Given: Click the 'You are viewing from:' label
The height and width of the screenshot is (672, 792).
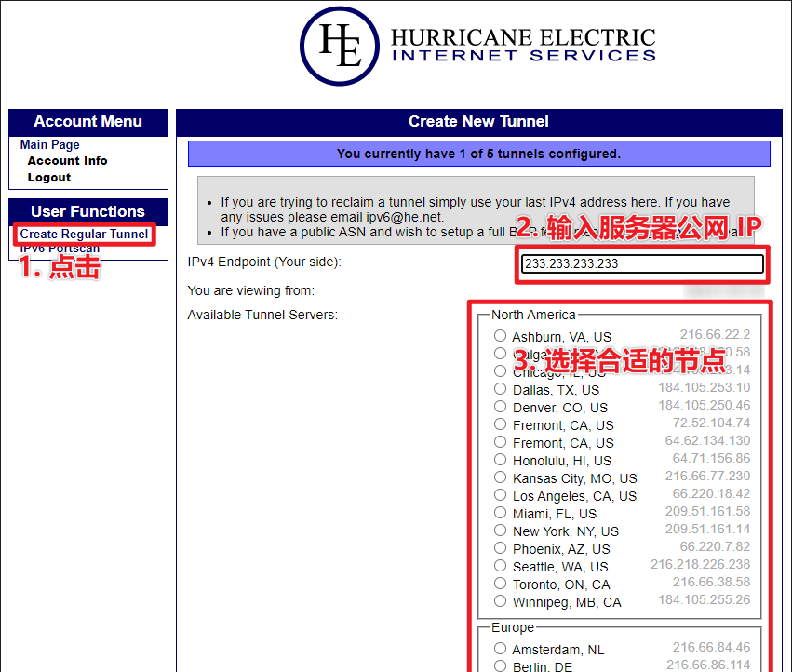Looking at the screenshot, I should pyautogui.click(x=251, y=290).
